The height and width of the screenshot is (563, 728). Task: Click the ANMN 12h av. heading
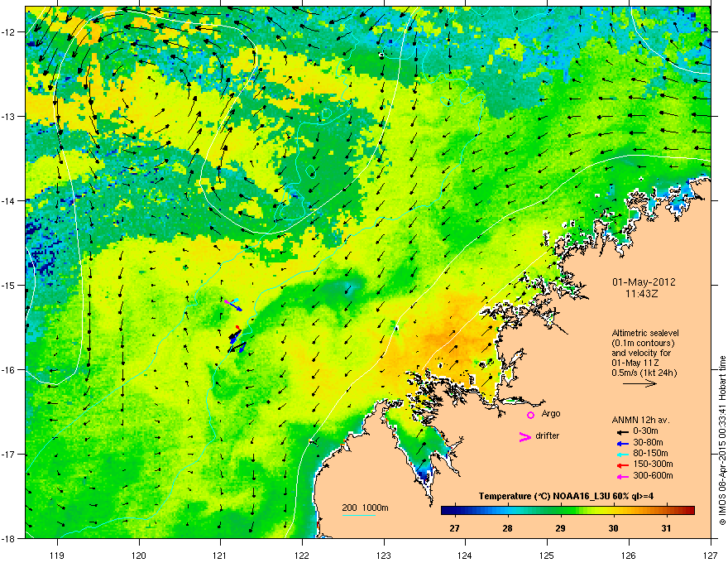point(640,420)
